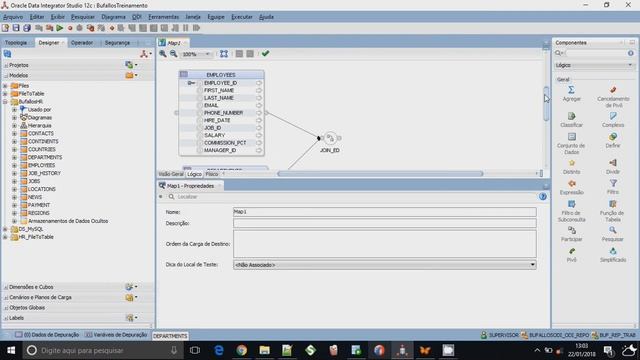The width and height of the screenshot is (640, 360).
Task: Click the Save disk icon in toolbar
Action: 16,28
